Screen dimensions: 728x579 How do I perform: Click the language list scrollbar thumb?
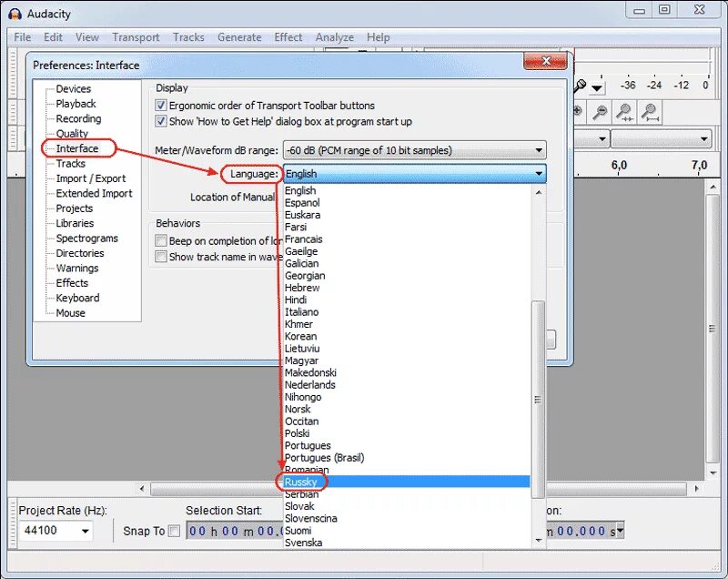point(539,400)
